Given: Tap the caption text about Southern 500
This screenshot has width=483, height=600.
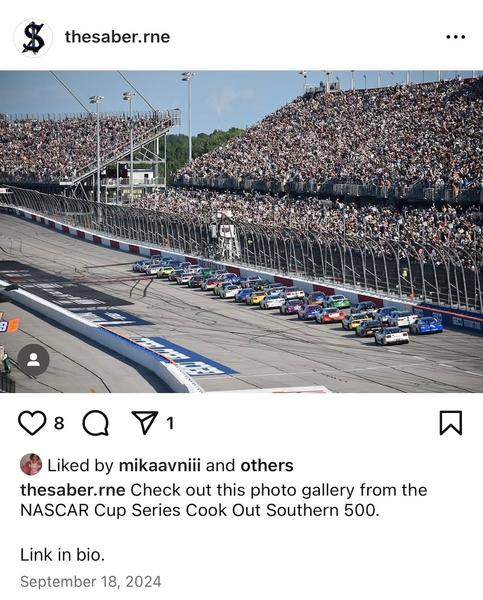Looking at the screenshot, I should (224, 500).
